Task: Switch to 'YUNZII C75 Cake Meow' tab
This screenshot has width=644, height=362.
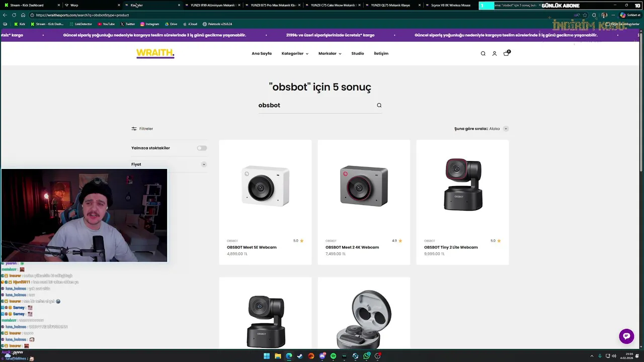Action: point(332,5)
